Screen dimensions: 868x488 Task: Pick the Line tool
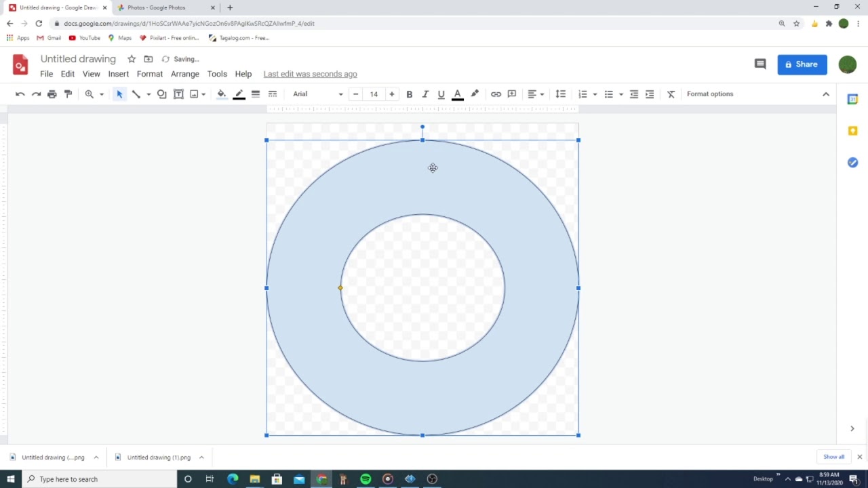(x=136, y=94)
